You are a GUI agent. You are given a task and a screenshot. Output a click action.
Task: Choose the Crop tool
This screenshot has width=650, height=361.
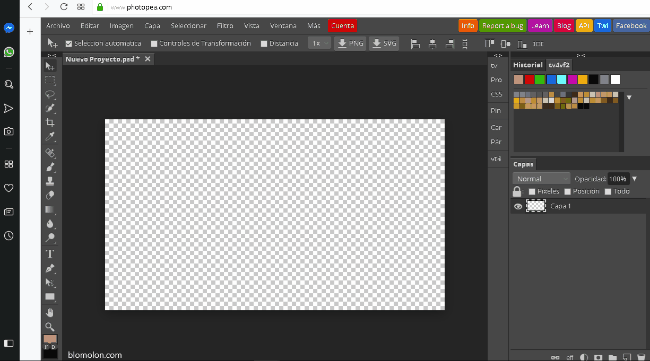(50, 122)
